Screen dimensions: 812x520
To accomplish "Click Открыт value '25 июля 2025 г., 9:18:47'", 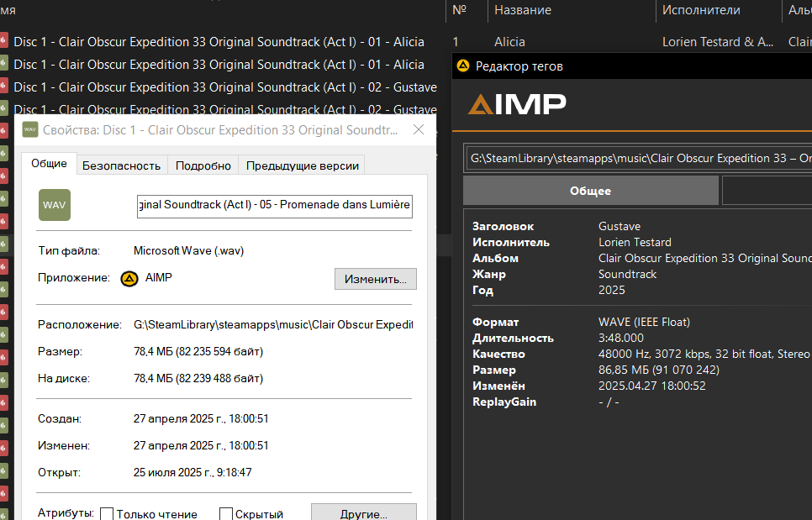I will tap(192, 472).
